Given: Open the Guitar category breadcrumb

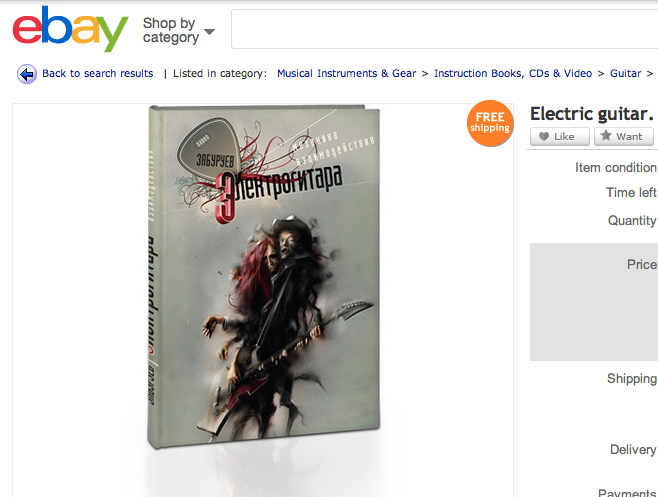Looking at the screenshot, I should [x=625, y=73].
